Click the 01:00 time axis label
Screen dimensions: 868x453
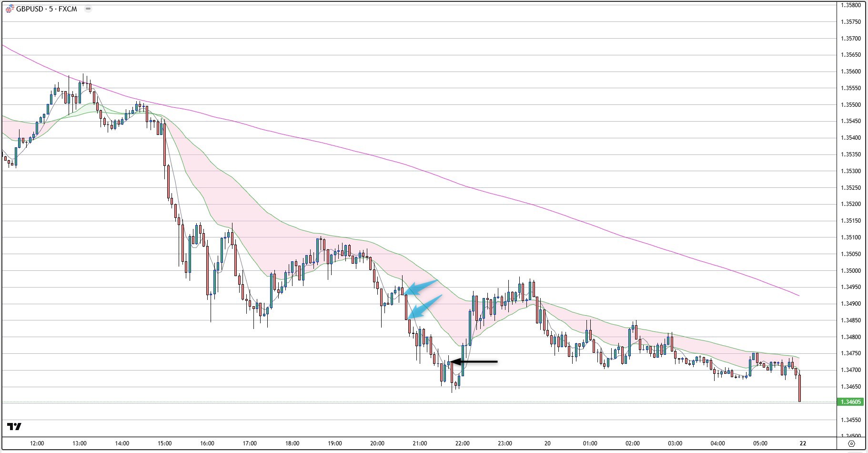pyautogui.click(x=590, y=443)
